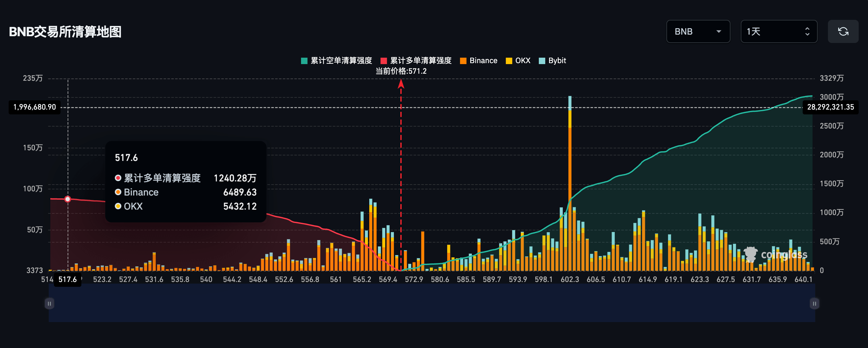Viewport: 868px width, 348px height.
Task: Click the refresh chart icon button
Action: coord(843,32)
